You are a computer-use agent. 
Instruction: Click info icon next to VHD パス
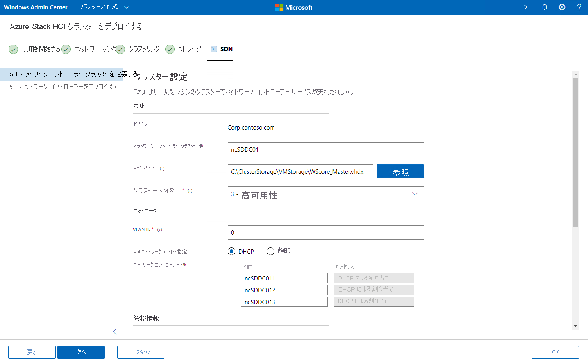pos(162,169)
